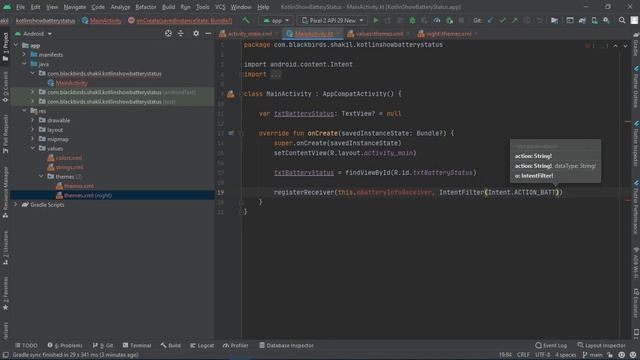Expand the mipmap folder
Image resolution: width=640 pixels, height=360 pixels.
[33, 139]
